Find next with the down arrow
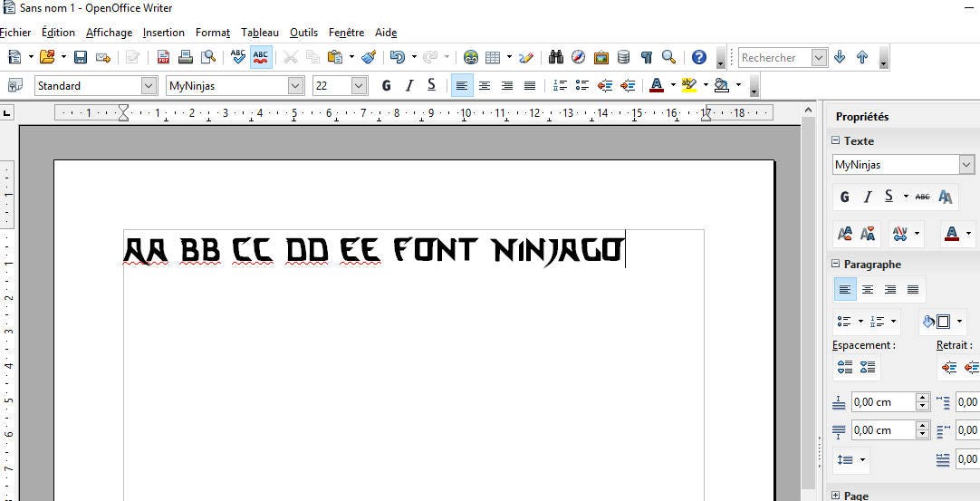 [840, 58]
